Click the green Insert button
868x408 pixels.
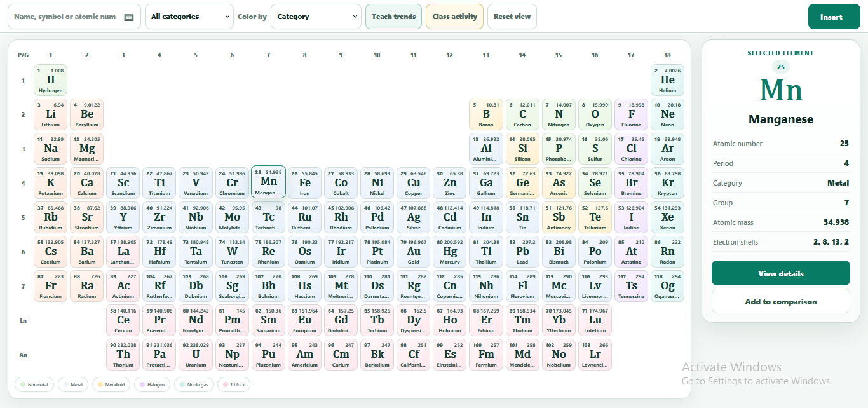834,17
